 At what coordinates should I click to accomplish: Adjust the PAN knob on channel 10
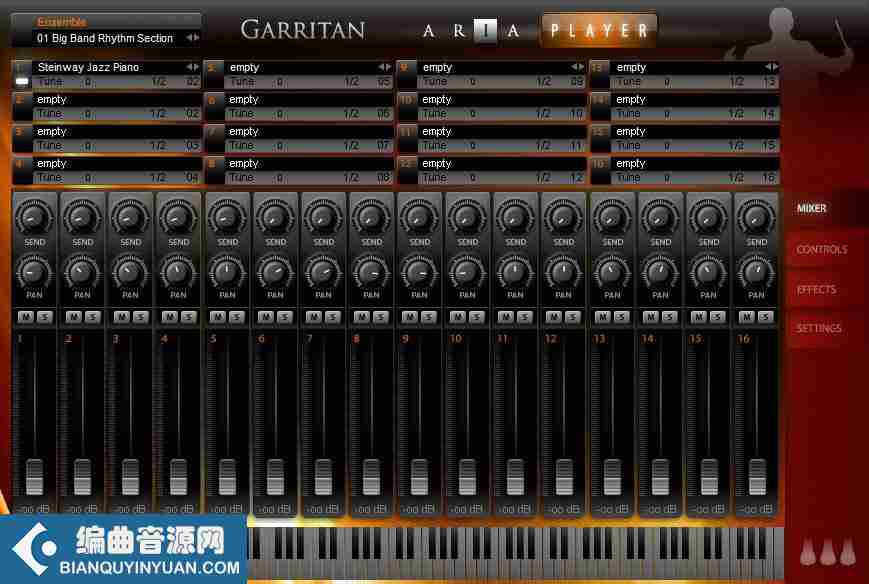(x=467, y=271)
